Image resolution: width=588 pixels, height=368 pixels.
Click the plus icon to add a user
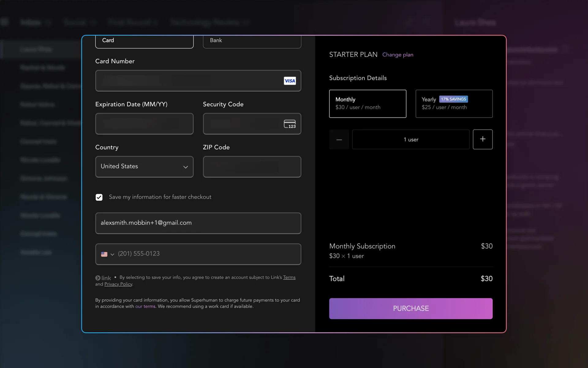482,139
